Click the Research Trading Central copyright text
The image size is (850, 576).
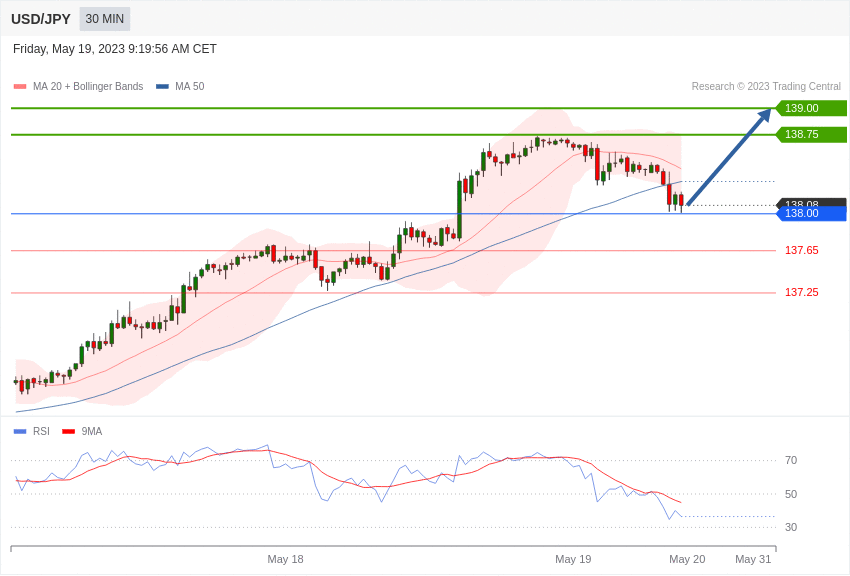tap(766, 87)
